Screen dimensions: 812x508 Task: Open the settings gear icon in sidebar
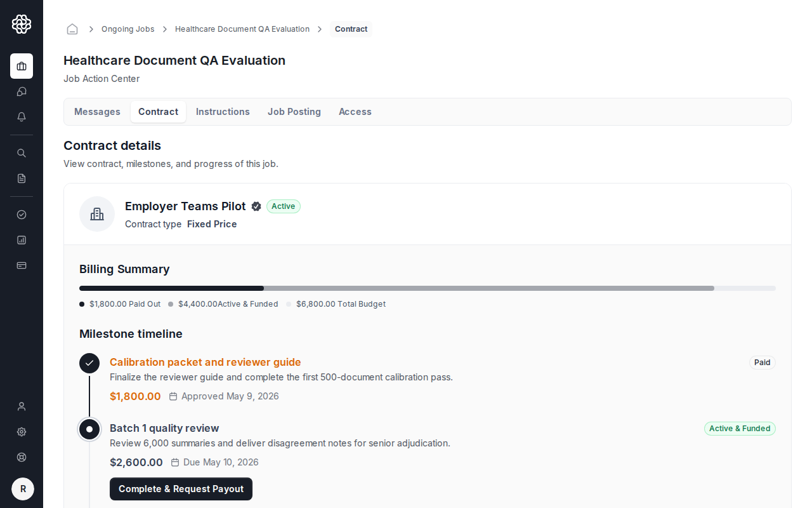(x=22, y=432)
